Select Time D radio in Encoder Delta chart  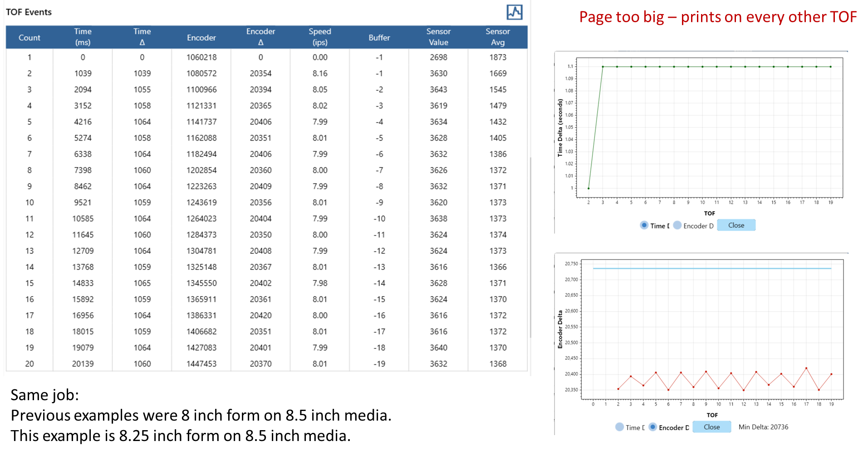pyautogui.click(x=619, y=427)
